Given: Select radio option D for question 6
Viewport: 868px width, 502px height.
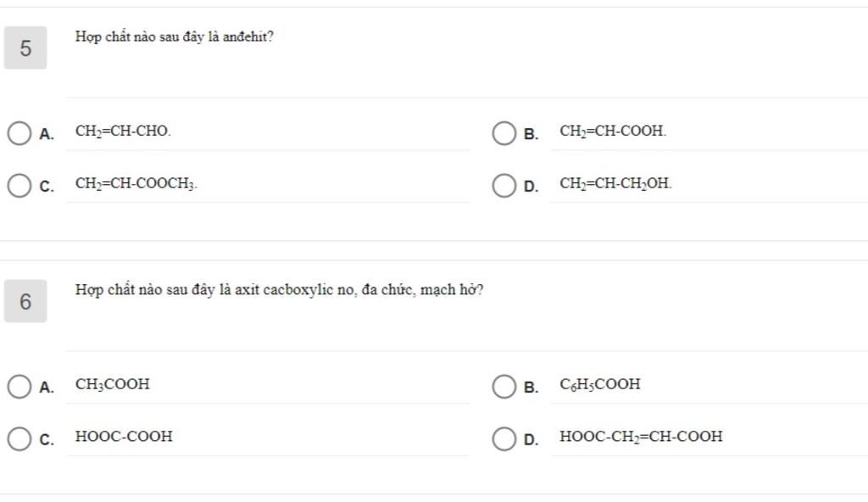Looking at the screenshot, I should tap(504, 438).
